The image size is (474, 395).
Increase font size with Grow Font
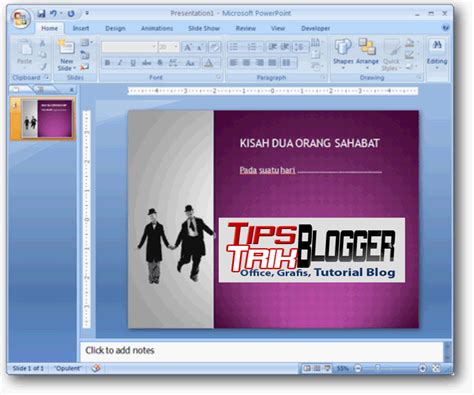coord(188,47)
